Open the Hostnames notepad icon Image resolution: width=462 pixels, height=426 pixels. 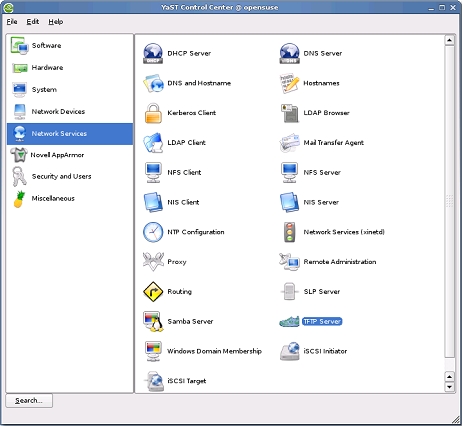click(289, 83)
